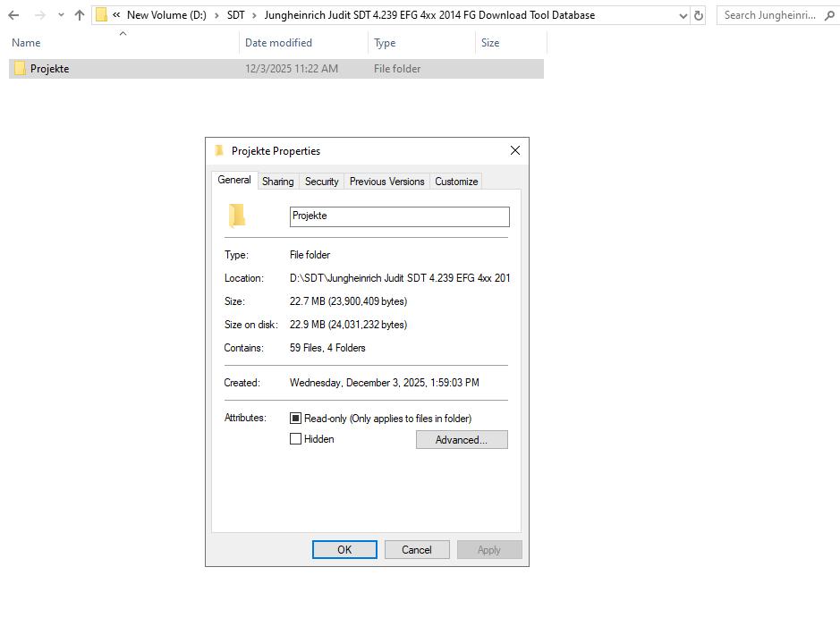Image resolution: width=840 pixels, height=635 pixels.
Task: Open the Previous Versions tab
Action: pyautogui.click(x=386, y=182)
